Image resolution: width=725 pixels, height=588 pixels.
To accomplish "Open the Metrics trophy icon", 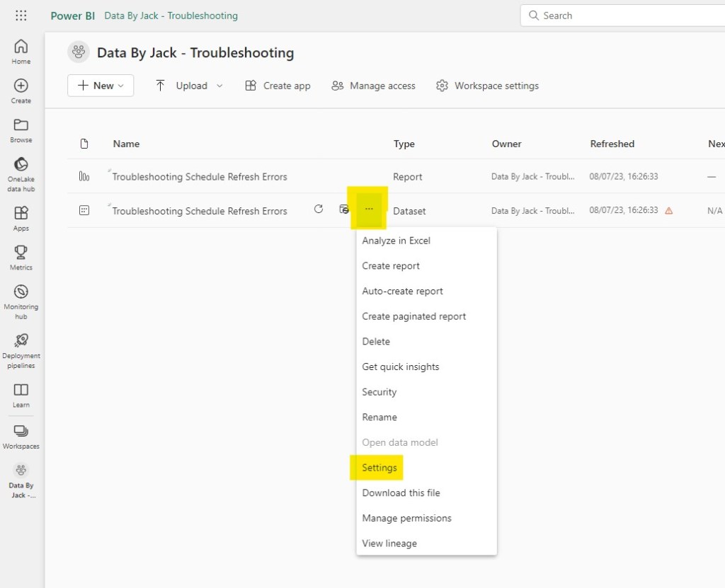I will tap(21, 256).
